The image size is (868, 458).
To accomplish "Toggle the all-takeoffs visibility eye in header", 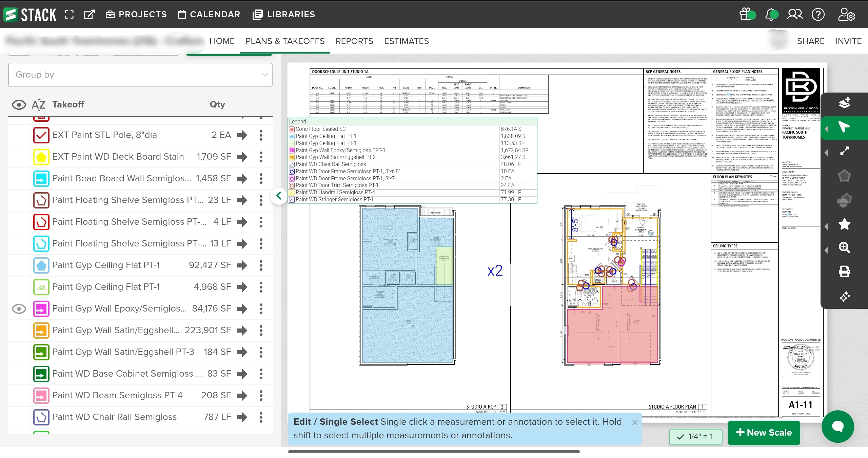I will click(19, 105).
